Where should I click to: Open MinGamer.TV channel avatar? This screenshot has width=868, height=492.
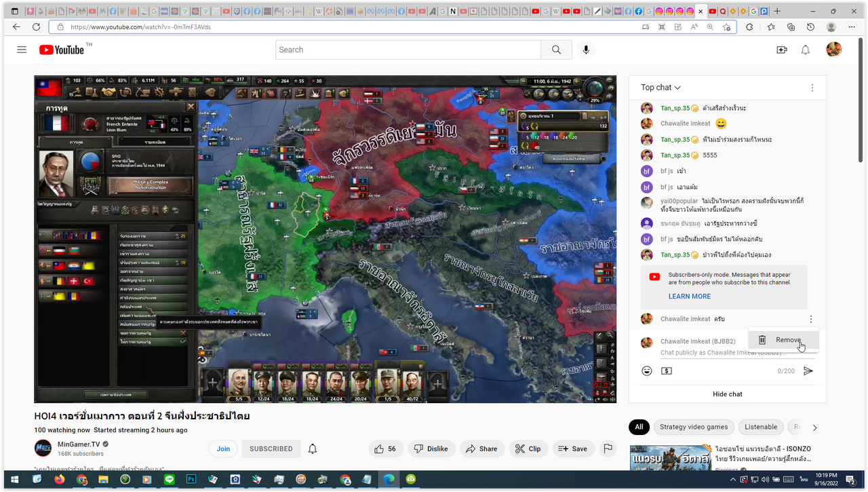[x=43, y=449]
